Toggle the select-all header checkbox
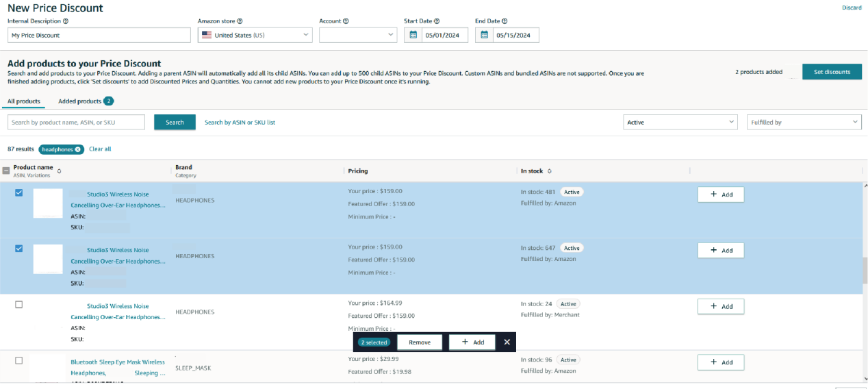The height and width of the screenshot is (389, 868). click(x=6, y=171)
